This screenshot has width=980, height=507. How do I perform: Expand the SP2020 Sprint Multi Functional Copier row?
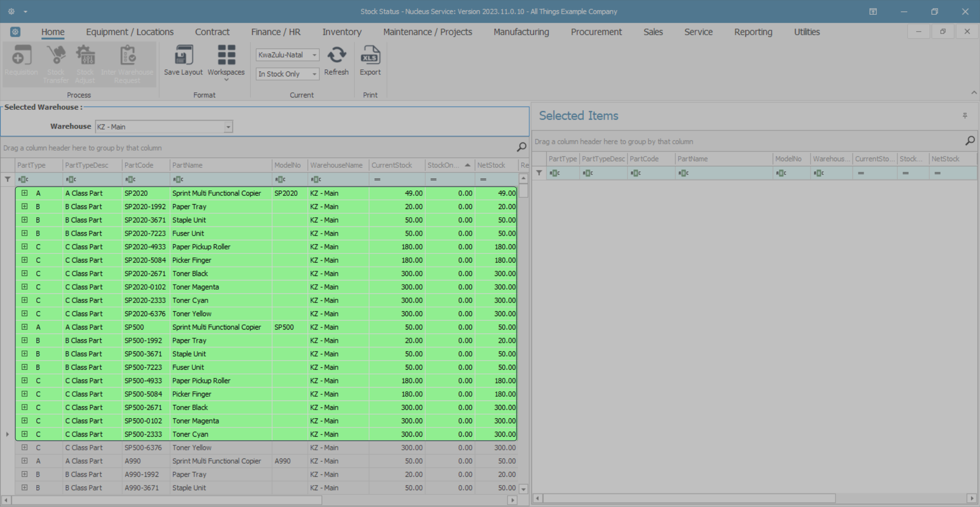click(x=24, y=193)
